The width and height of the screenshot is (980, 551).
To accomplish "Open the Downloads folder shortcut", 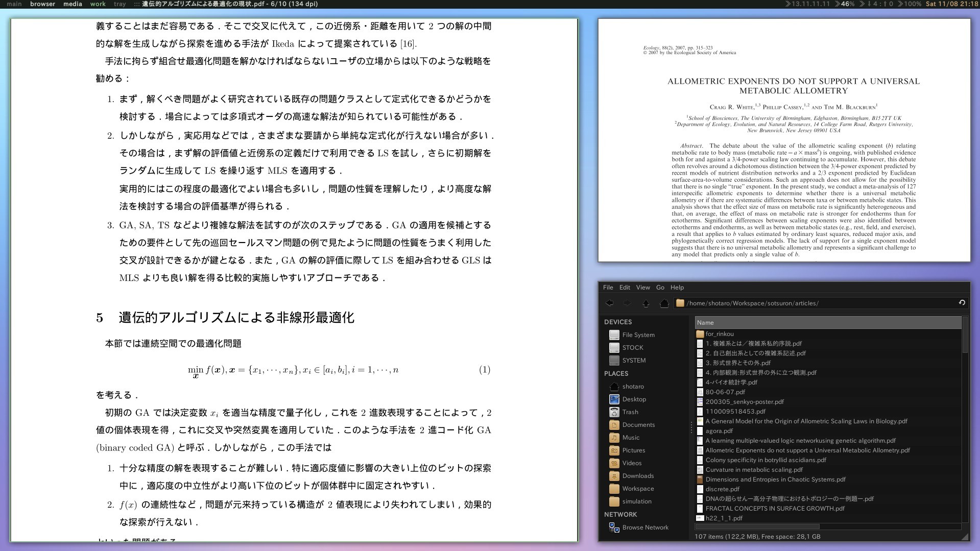I will tap(637, 476).
